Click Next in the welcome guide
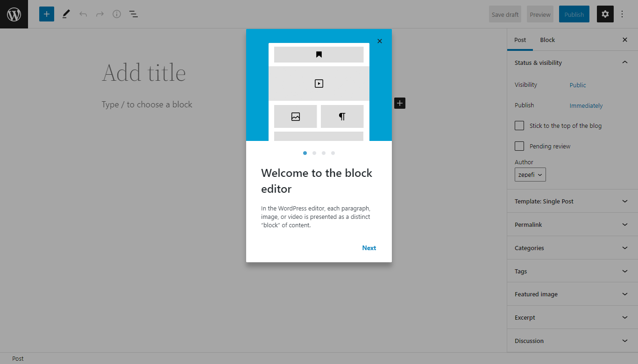 coord(369,248)
